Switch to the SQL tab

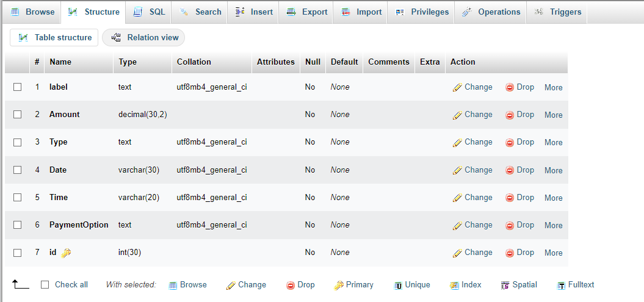click(149, 12)
